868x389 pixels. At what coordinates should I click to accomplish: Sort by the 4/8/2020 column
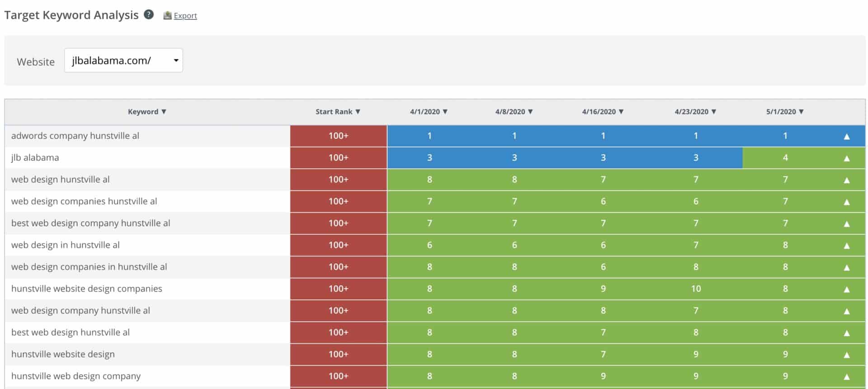(514, 112)
